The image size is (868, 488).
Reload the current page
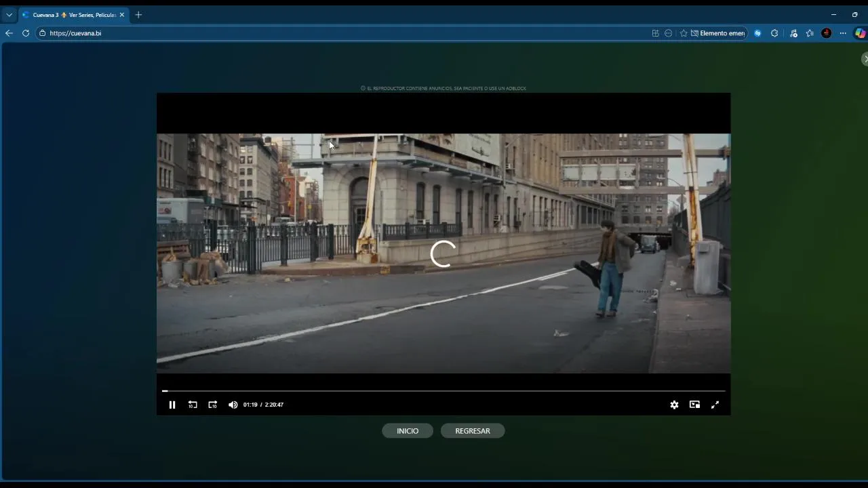click(x=26, y=33)
